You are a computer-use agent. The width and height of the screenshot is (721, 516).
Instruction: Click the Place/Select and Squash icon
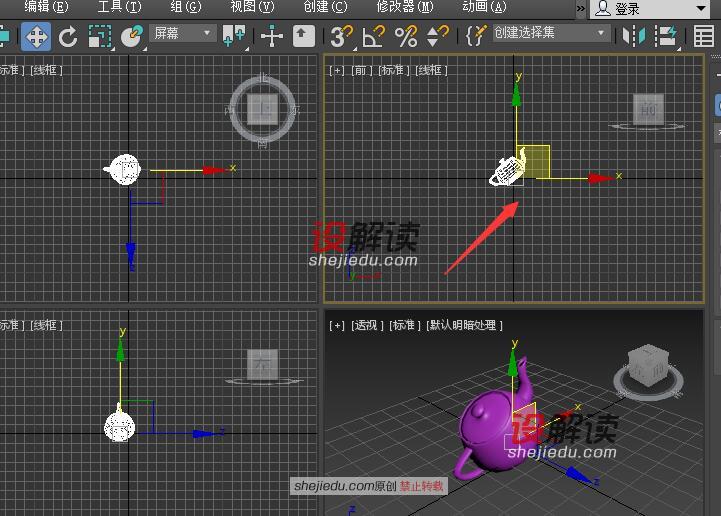tap(132, 36)
